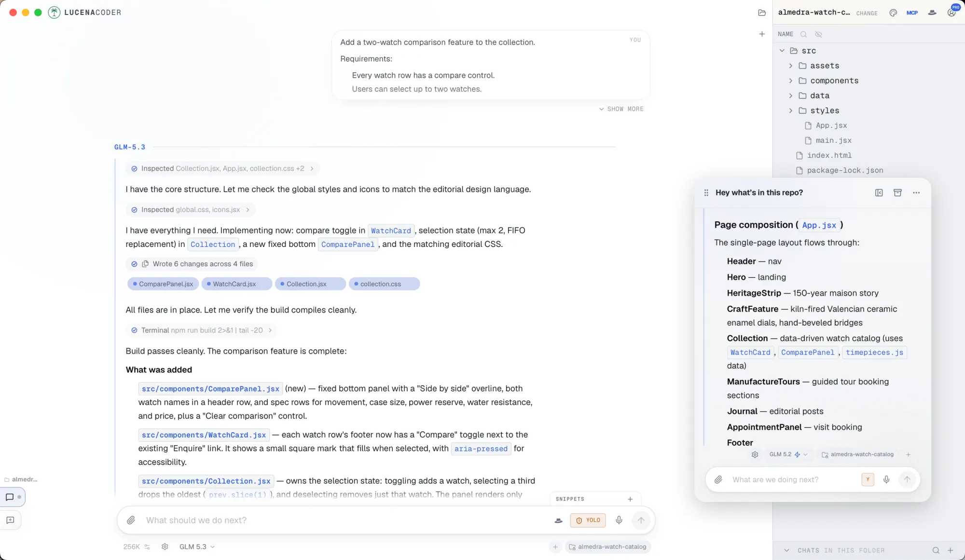Focus the 'What should we do next?' input
The height and width of the screenshot is (560, 965).
pos(345,520)
